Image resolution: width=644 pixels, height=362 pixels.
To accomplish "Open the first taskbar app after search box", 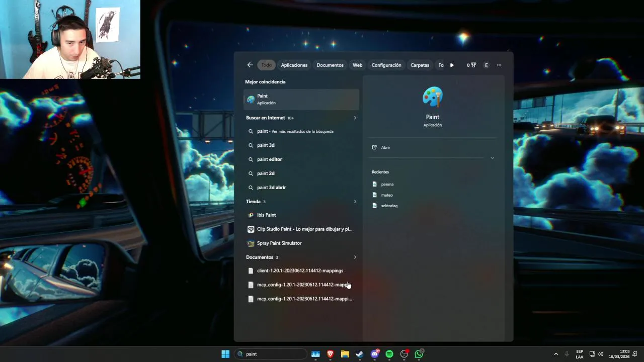I will click(x=315, y=354).
